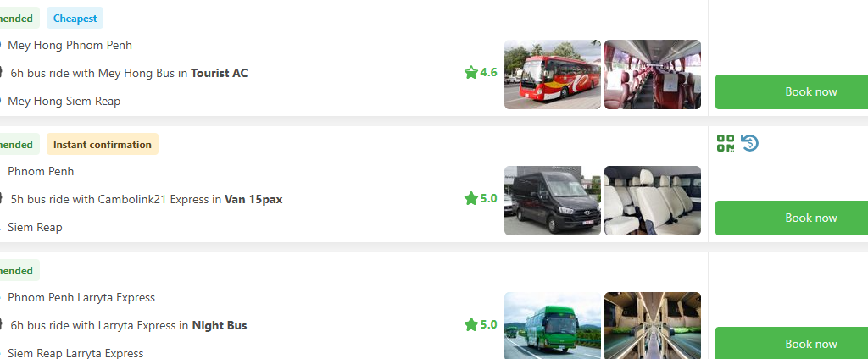Select the Mey Hong Bus ride description

(129, 73)
